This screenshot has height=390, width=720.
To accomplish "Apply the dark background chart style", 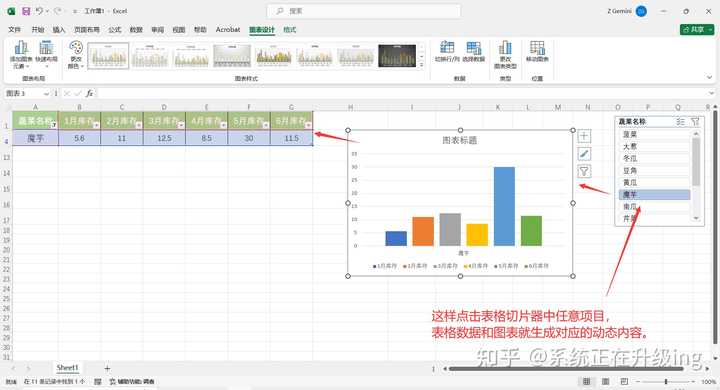I will point(397,56).
